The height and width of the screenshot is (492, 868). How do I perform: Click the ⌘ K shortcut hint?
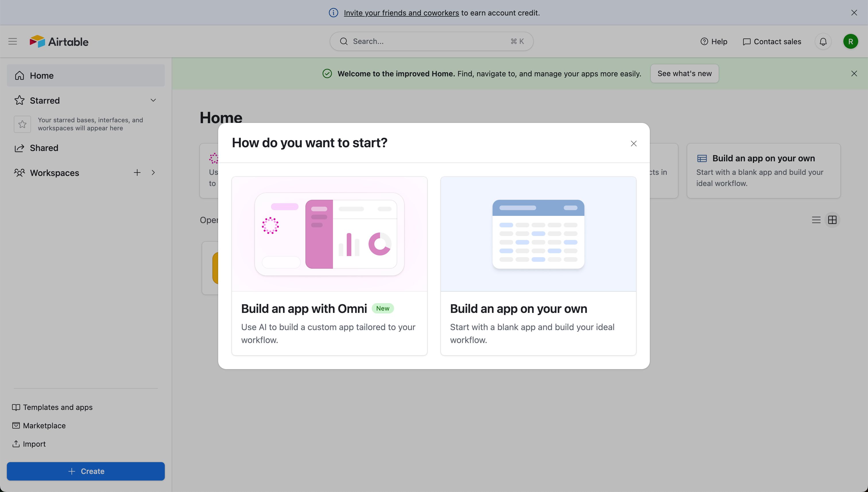click(x=517, y=41)
